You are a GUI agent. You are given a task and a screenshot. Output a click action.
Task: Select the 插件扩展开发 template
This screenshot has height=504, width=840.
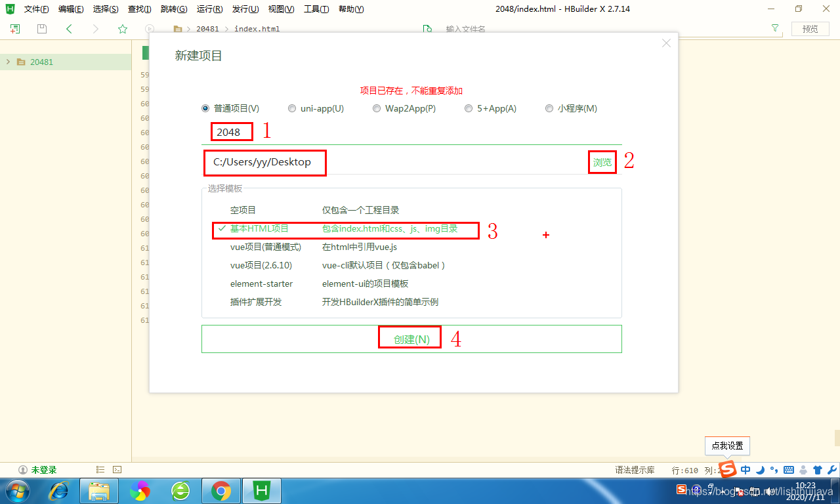point(411,302)
